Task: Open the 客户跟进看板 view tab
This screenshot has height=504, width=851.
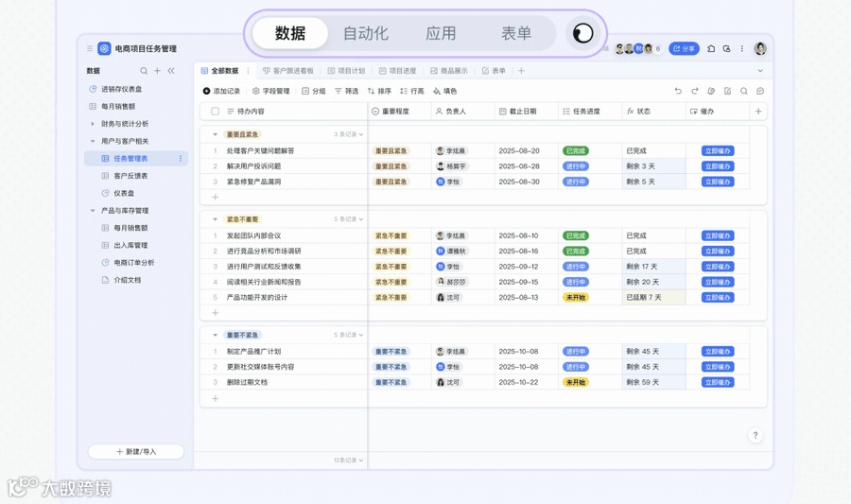Action: coord(288,71)
